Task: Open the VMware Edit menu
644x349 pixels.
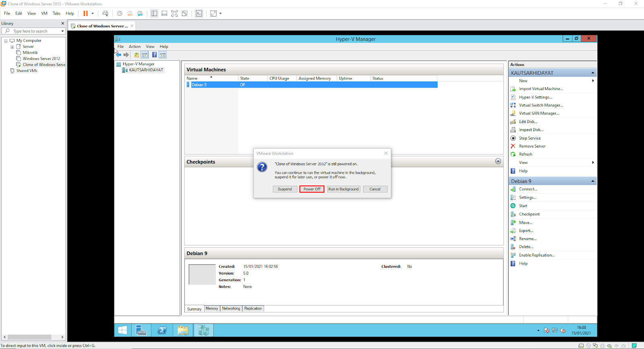Action: pos(19,13)
